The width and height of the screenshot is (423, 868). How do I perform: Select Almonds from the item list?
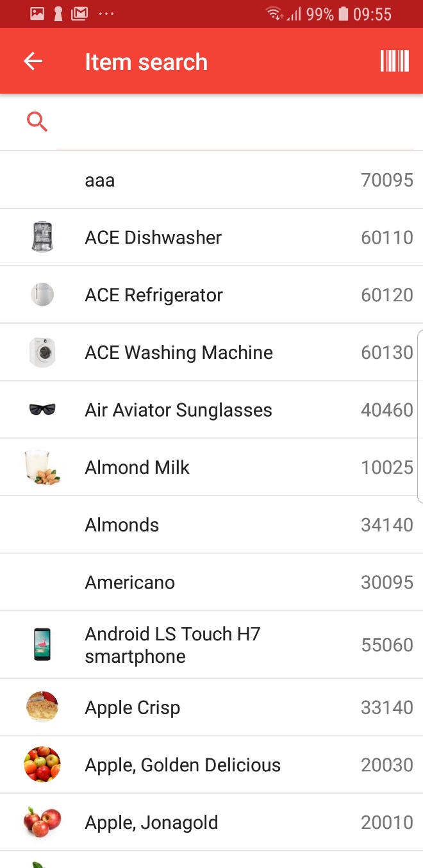[x=122, y=525]
